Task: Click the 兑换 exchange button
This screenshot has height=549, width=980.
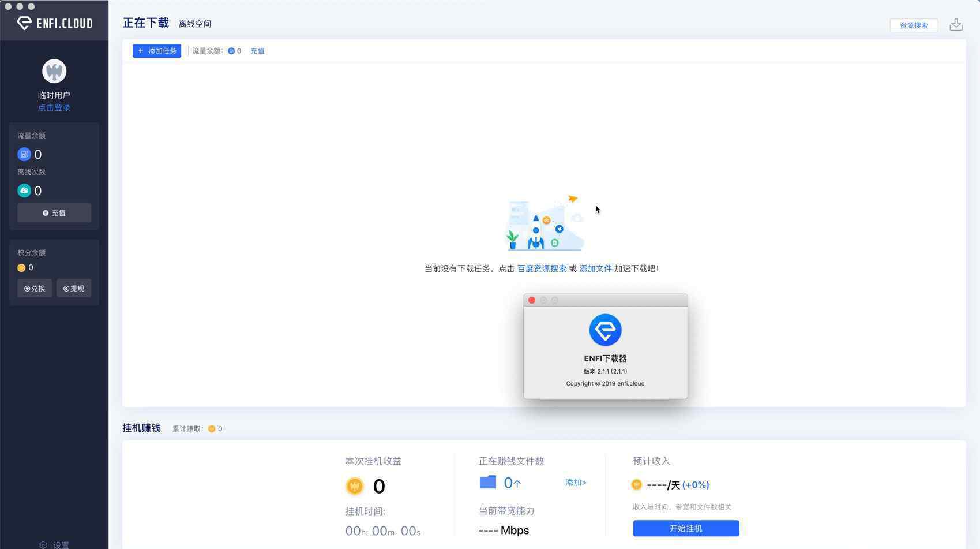Action: (x=35, y=289)
